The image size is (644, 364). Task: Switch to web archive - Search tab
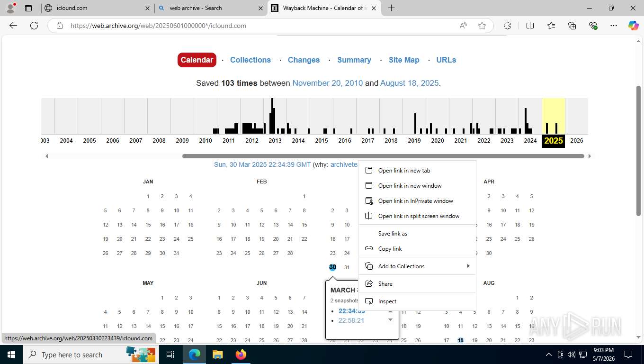coord(211,8)
